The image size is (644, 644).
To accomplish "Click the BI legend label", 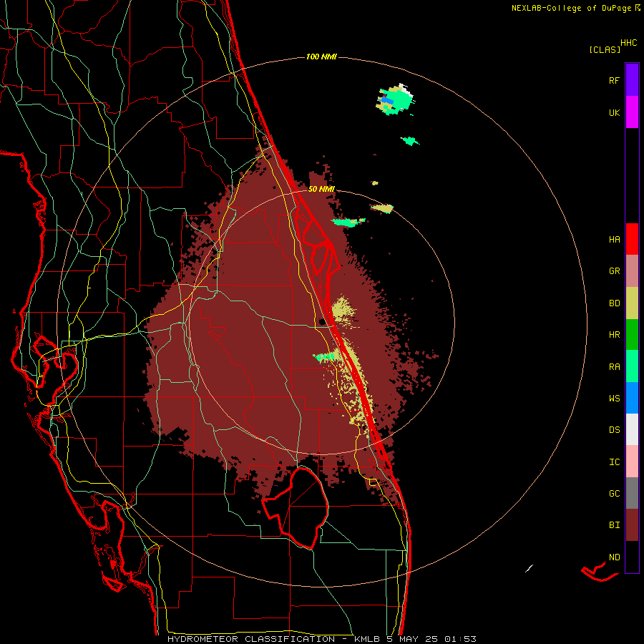I will click(x=614, y=525).
